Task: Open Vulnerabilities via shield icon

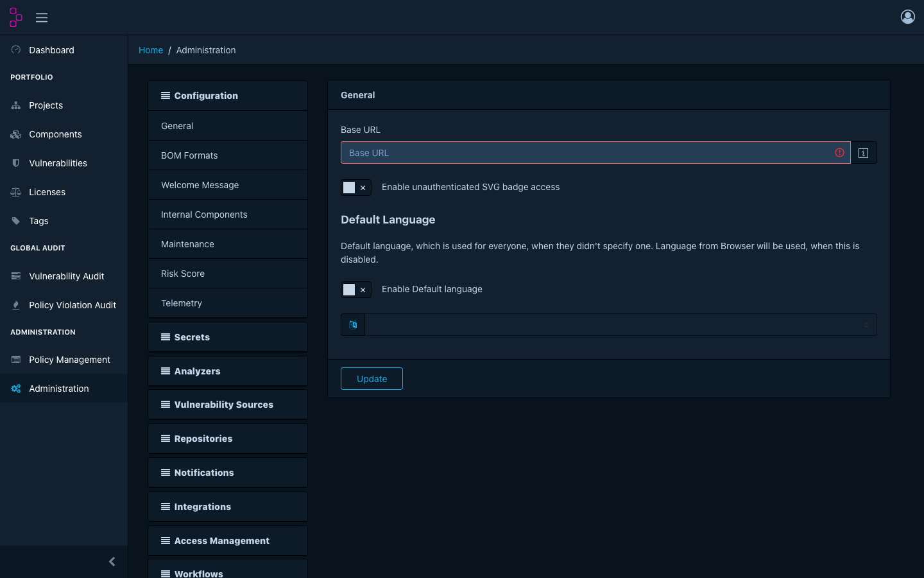Action: [x=16, y=163]
